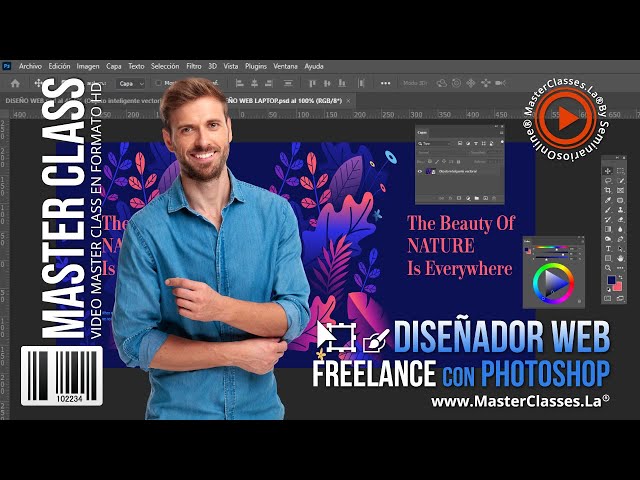The height and width of the screenshot is (480, 640).
Task: Select the Clone Stamp tool
Action: (620, 210)
